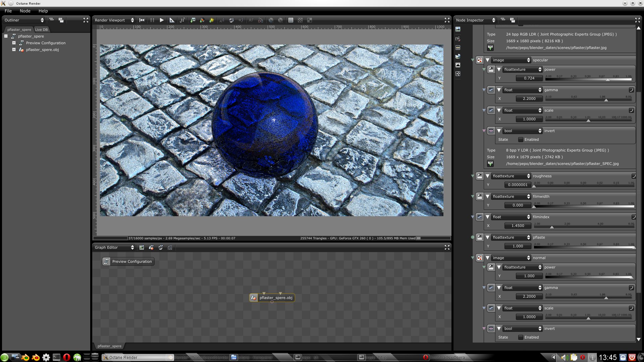This screenshot has height=362, width=644.
Task: Restart render with rewind icon
Action: coord(142,20)
